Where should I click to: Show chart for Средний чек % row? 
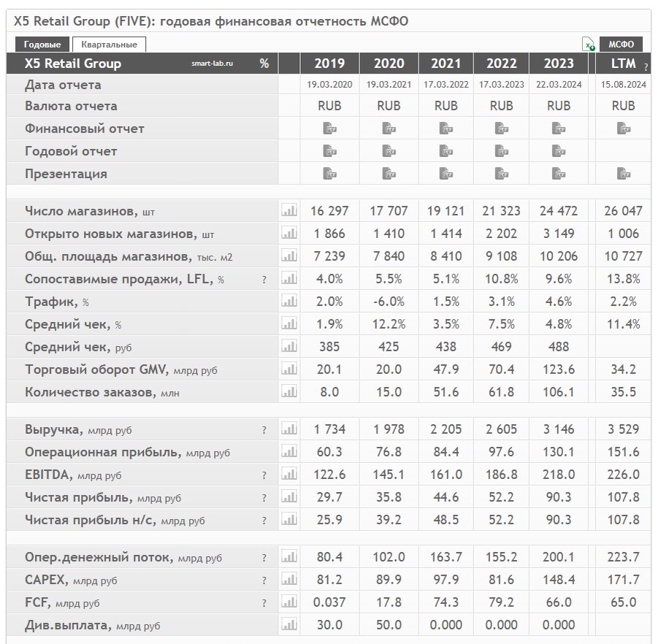tap(289, 324)
